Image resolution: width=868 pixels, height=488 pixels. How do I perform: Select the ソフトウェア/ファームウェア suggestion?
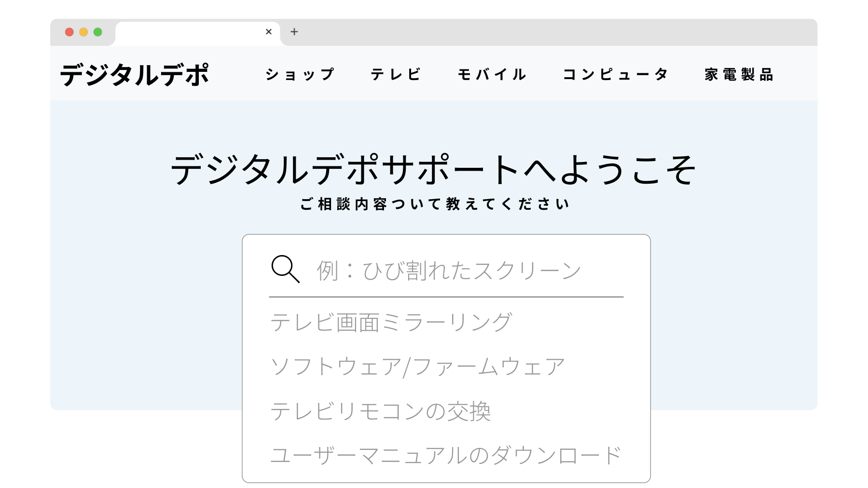point(418,366)
